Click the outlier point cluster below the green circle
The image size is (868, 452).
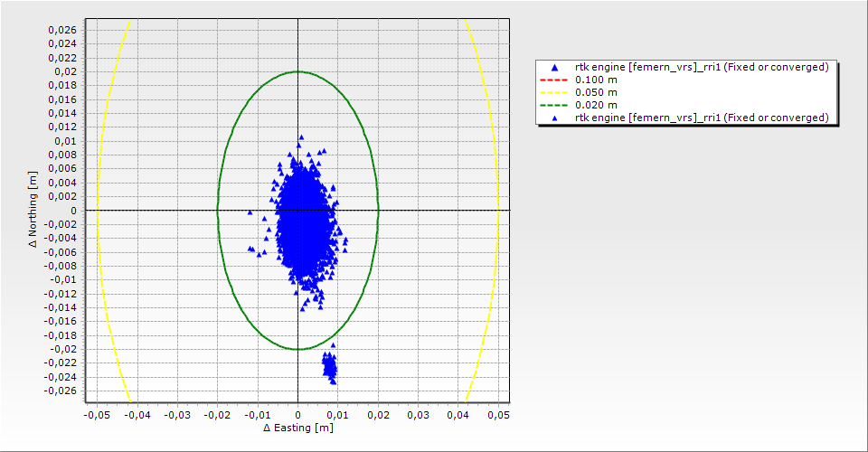330,366
